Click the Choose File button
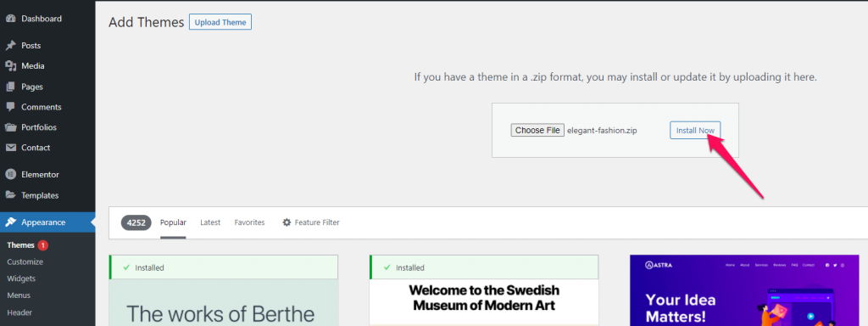 pos(537,130)
